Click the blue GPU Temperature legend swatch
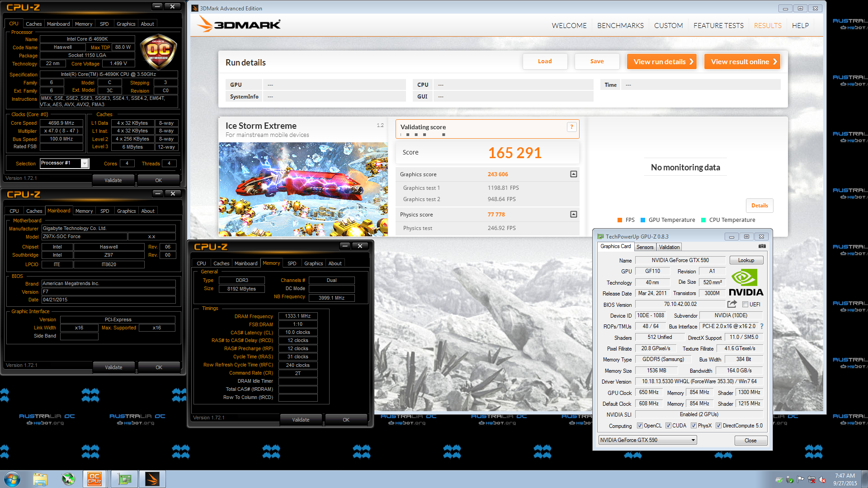 click(643, 220)
